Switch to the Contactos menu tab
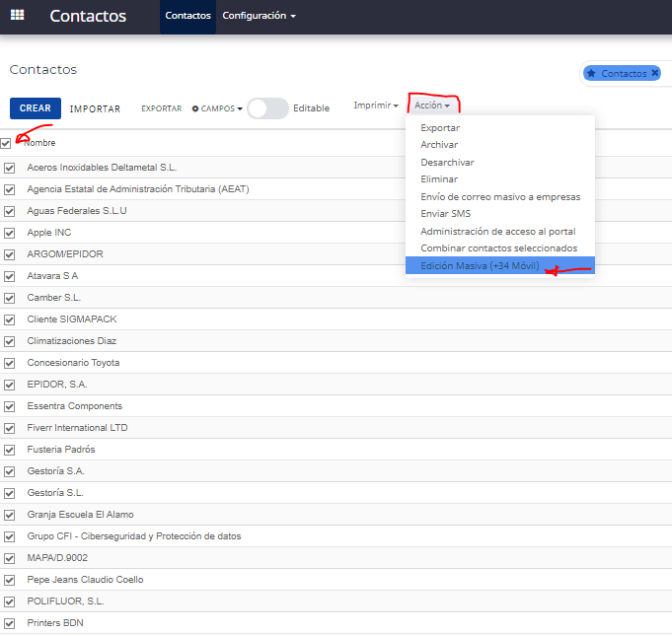672x636 pixels. click(188, 16)
